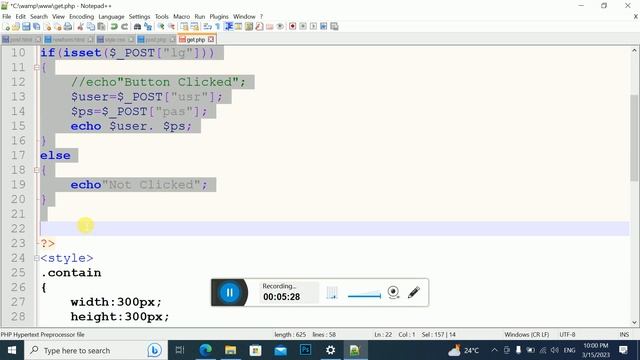Toggle synchronize horizontal scrolling
The image size is (640, 360).
(x=195, y=27)
